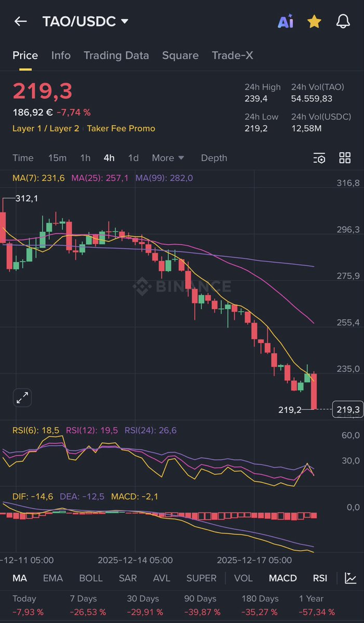Open the Trade-X tab
Viewport: 364px width, 623px height.
click(232, 56)
